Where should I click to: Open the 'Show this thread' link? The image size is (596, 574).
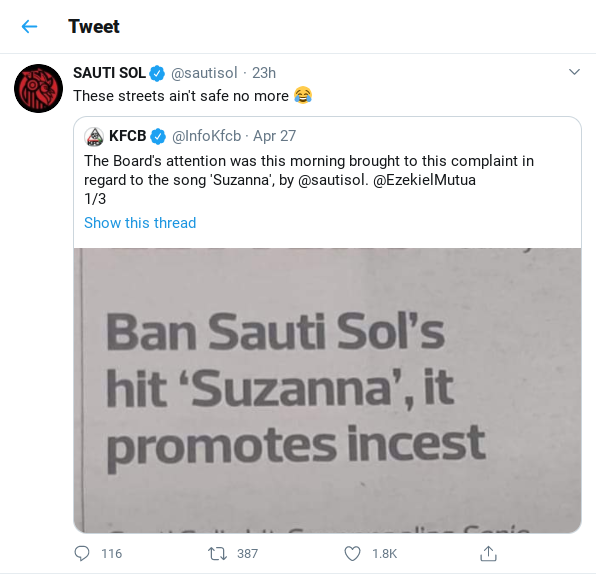140,223
